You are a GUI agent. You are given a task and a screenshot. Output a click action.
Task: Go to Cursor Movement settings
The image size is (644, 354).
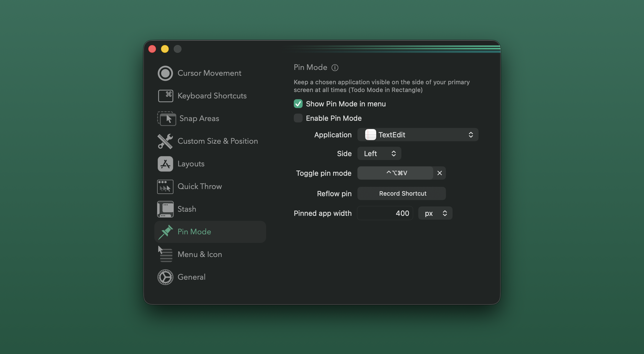point(210,73)
